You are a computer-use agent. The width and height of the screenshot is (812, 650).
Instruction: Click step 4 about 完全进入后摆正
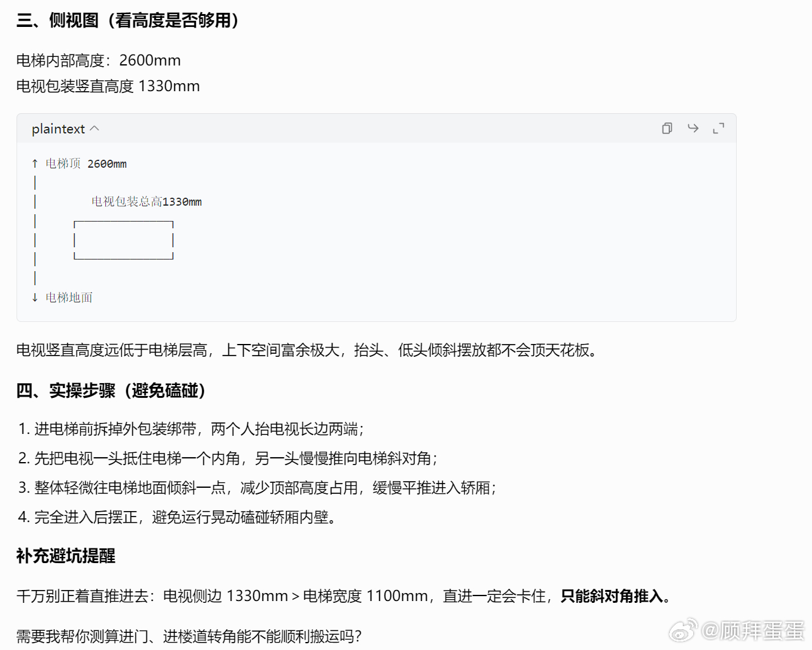tap(177, 517)
